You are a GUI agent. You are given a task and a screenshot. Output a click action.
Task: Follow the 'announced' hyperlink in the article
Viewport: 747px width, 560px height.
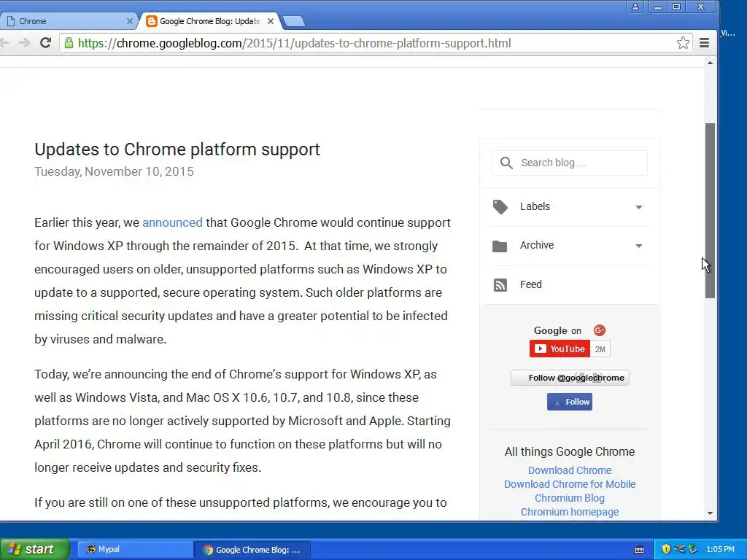[172, 222]
